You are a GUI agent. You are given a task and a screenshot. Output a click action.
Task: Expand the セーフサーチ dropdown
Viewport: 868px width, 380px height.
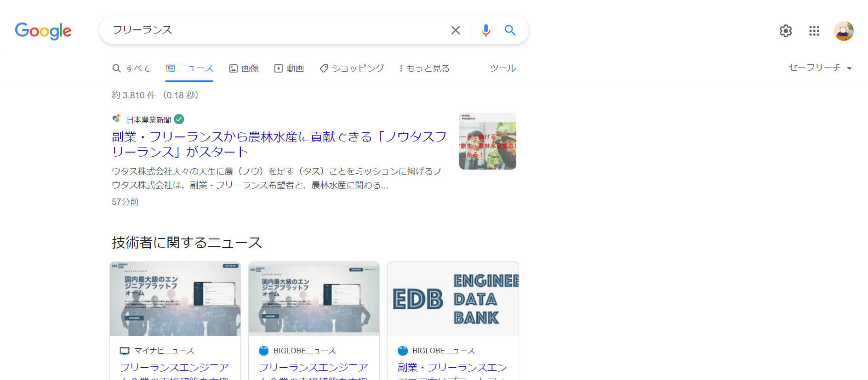coord(821,68)
